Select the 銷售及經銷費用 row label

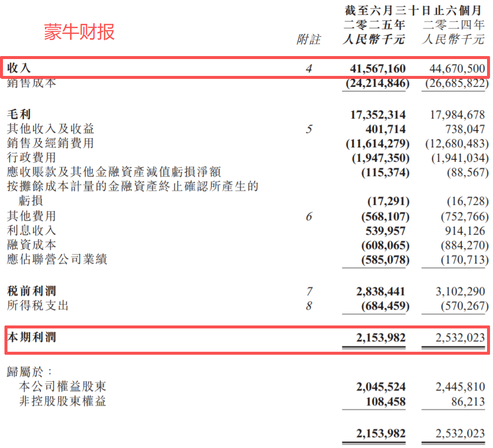coord(50,143)
